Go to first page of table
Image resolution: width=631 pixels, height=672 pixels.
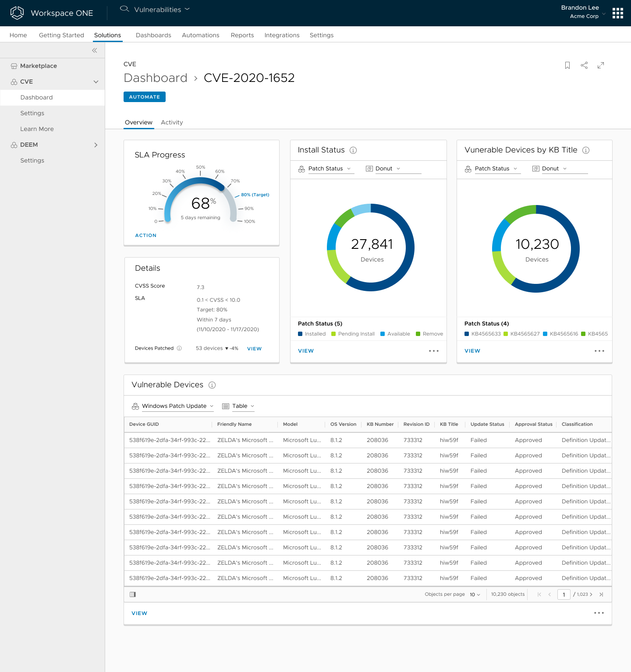[x=539, y=594]
